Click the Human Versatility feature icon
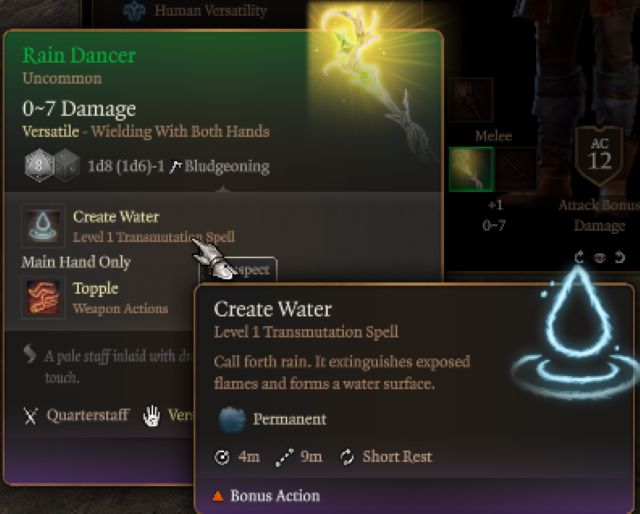The height and width of the screenshot is (514, 640). (x=134, y=11)
